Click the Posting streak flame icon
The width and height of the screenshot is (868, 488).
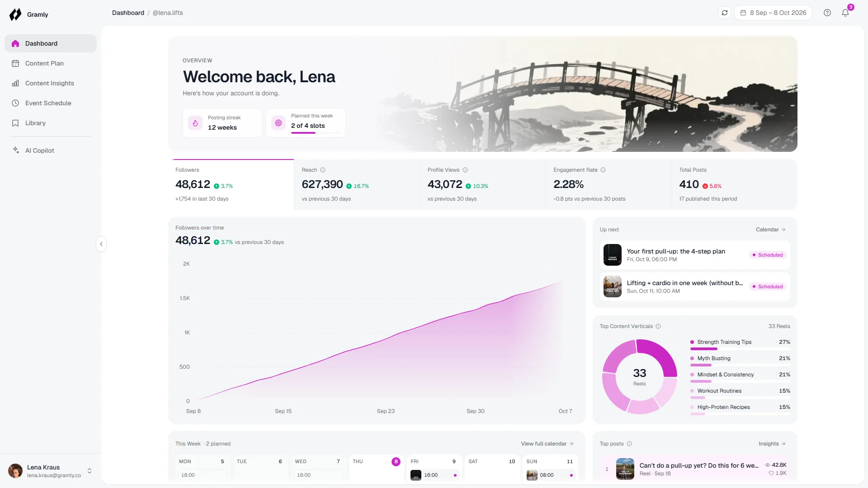pyautogui.click(x=195, y=123)
